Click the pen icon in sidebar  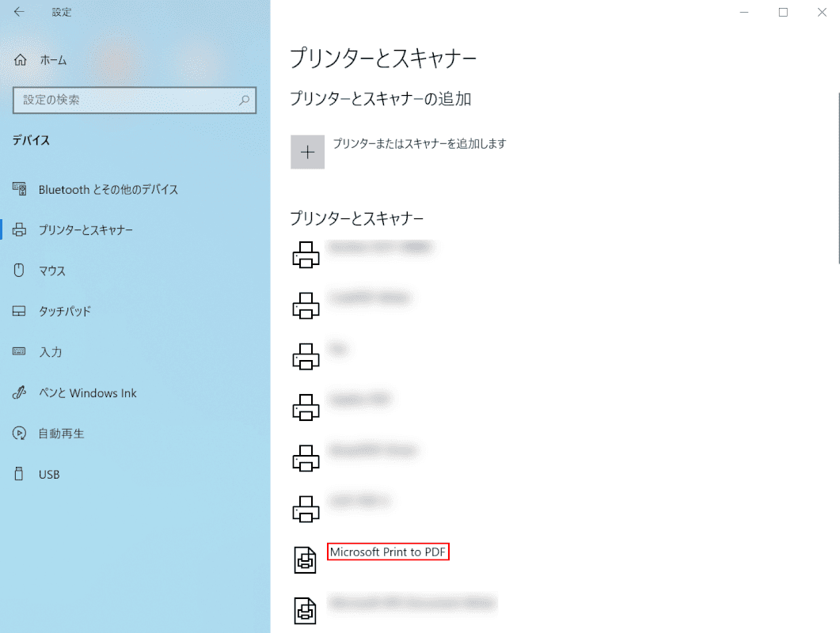click(19, 392)
